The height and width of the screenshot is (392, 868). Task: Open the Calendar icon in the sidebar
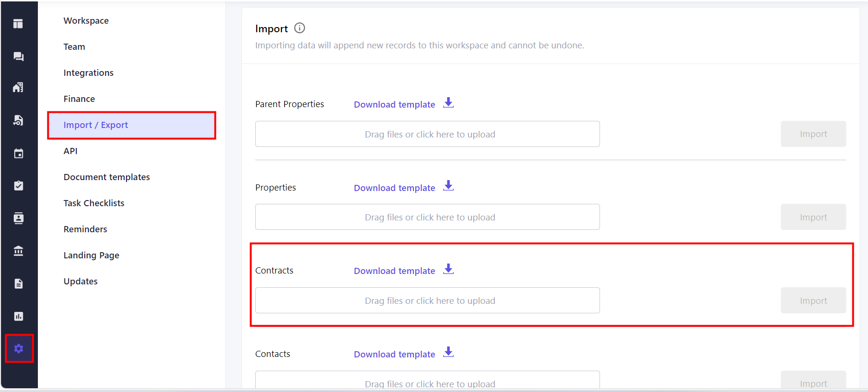point(18,153)
